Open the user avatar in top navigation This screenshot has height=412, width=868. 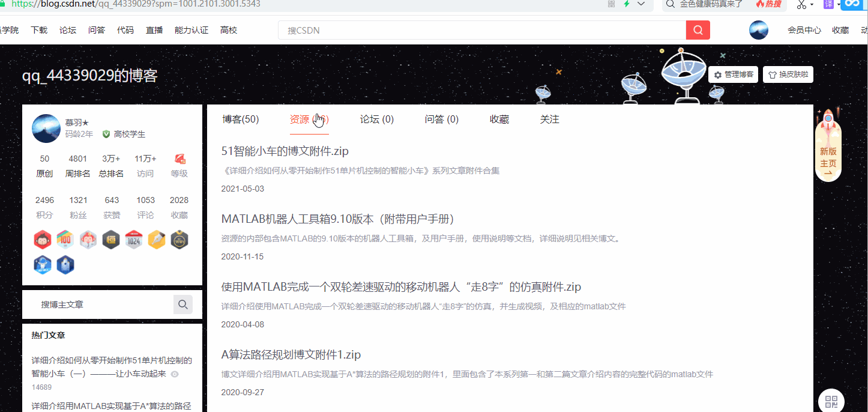(x=759, y=30)
